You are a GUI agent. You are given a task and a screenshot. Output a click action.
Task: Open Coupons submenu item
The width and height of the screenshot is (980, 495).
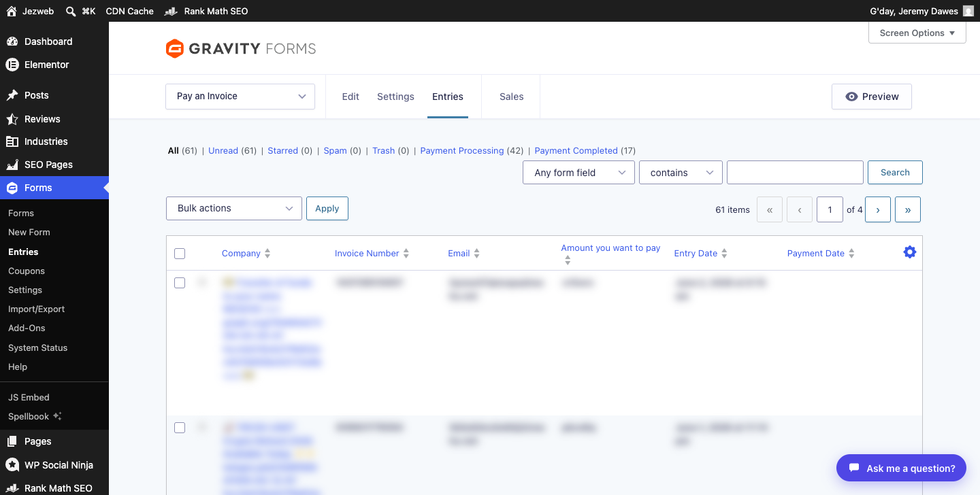point(27,271)
